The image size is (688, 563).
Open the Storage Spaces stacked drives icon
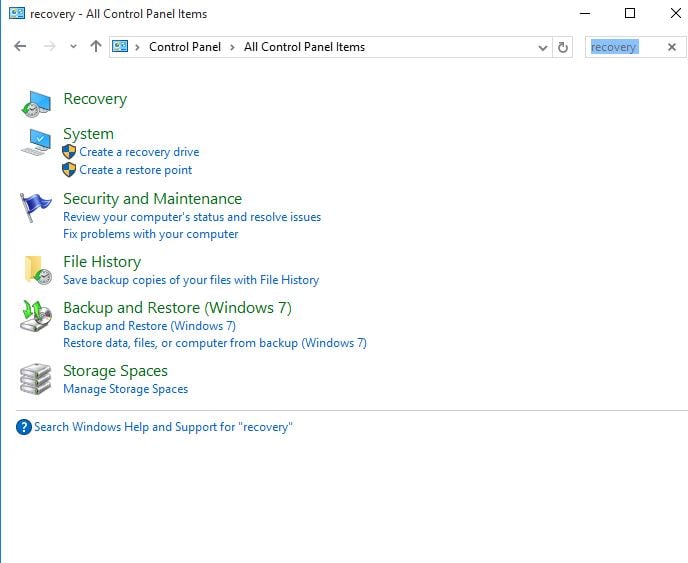(x=36, y=379)
